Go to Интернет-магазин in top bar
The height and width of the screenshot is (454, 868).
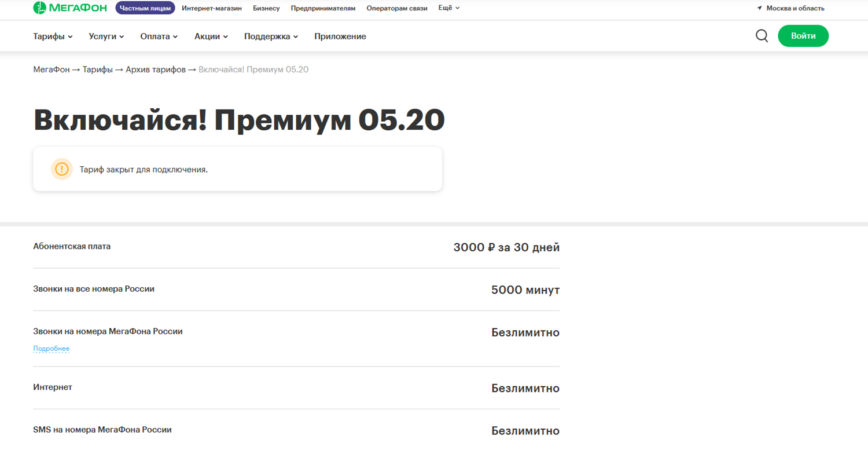coord(212,8)
